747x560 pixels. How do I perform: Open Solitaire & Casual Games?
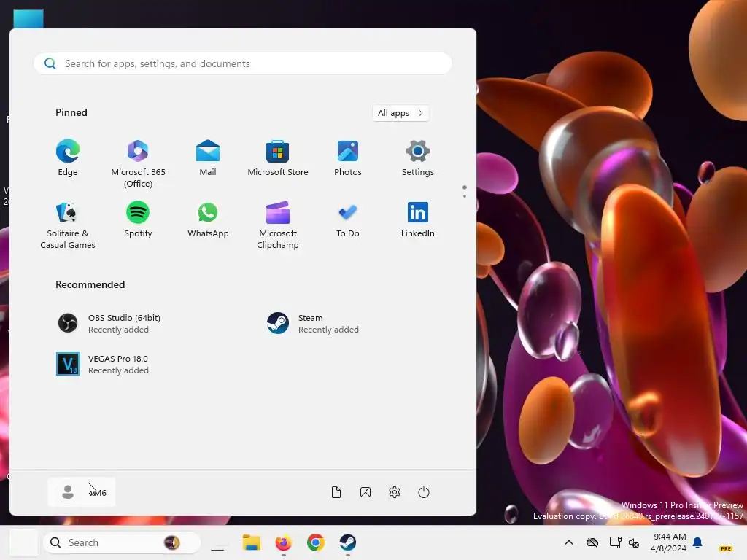pyautogui.click(x=68, y=225)
